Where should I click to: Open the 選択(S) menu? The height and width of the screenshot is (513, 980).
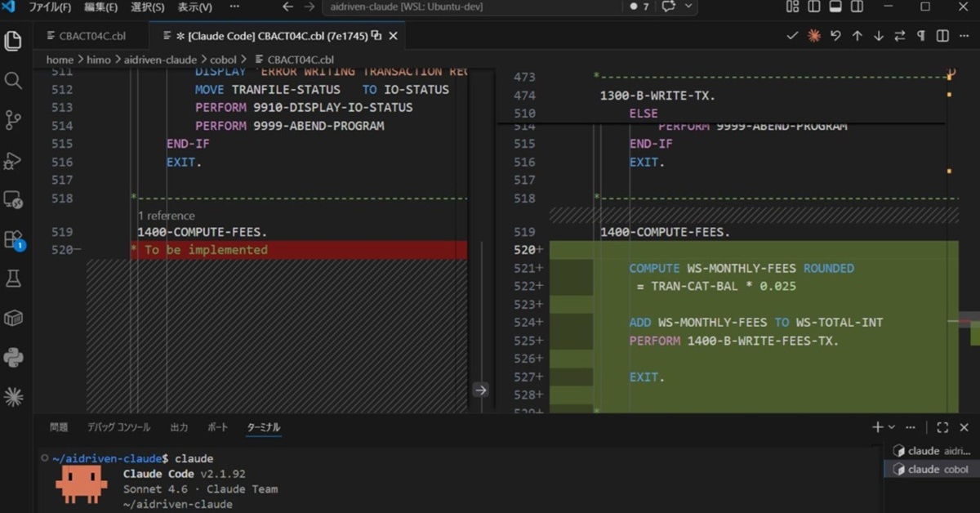(147, 7)
